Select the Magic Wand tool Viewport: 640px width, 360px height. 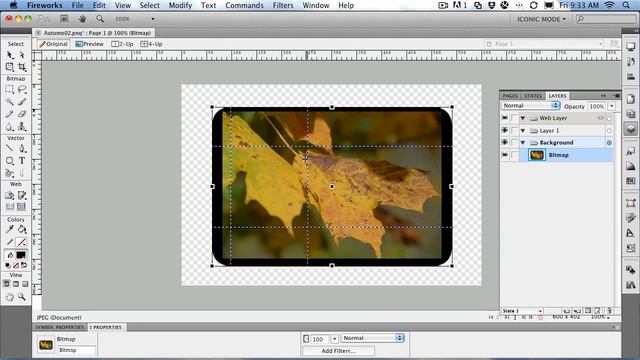point(10,102)
